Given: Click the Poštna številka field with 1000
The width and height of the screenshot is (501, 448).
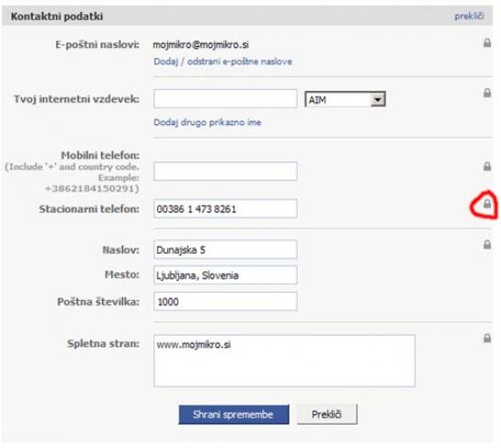Looking at the screenshot, I should point(225,301).
